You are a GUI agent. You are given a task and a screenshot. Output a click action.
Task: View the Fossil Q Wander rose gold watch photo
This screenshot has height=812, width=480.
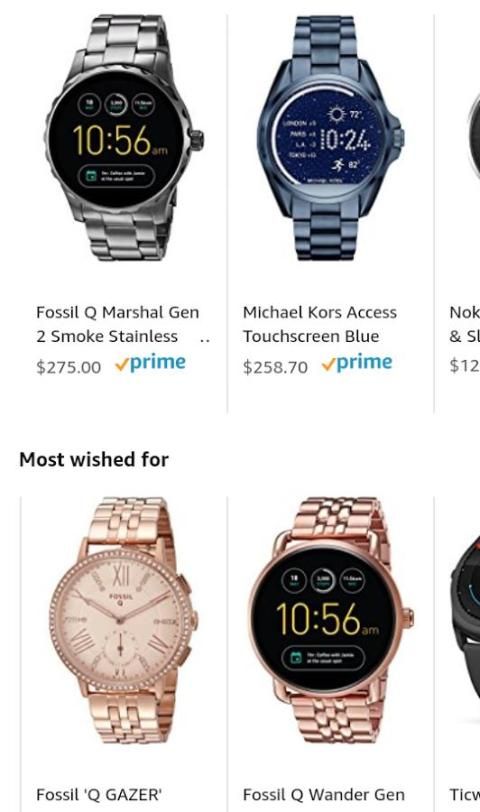[330, 620]
